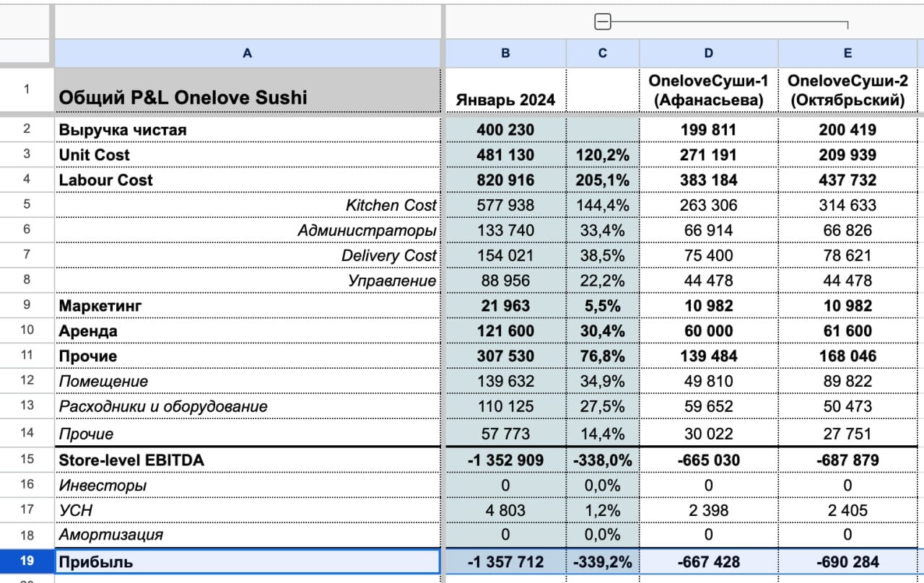Select the 'Kitchen Cost' label cell

tap(248, 205)
